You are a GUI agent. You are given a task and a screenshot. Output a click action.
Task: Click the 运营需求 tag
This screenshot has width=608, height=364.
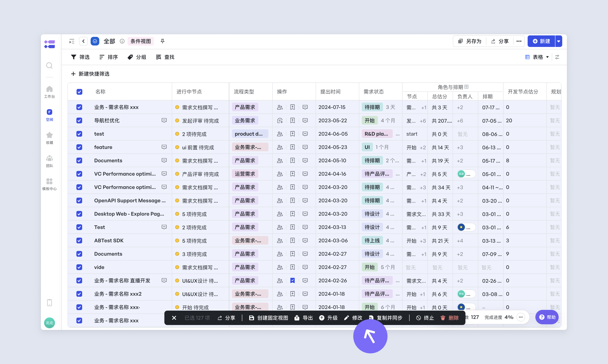245,174
